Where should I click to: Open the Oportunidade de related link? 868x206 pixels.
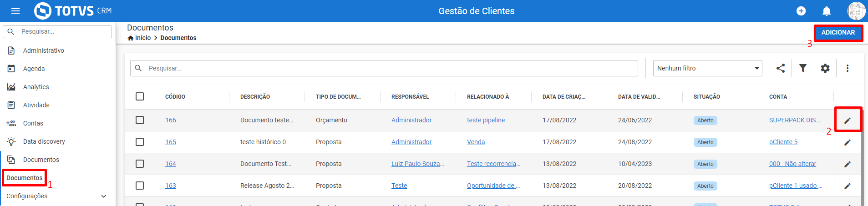click(493, 186)
